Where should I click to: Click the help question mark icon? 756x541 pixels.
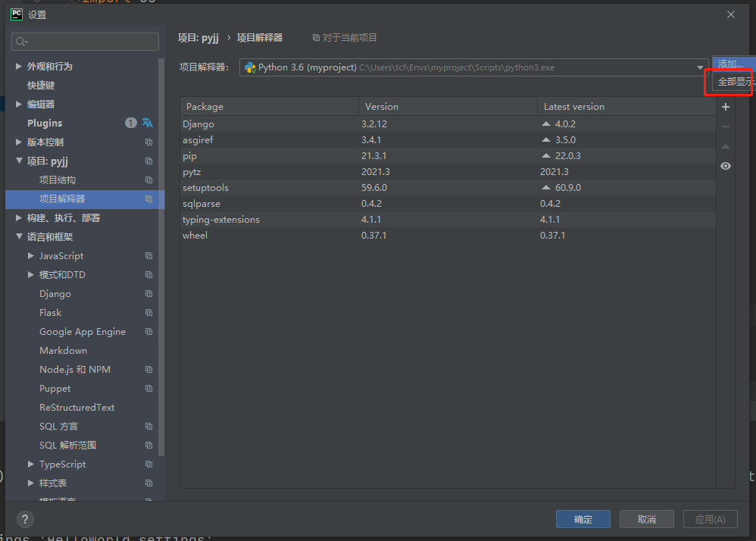pyautogui.click(x=25, y=520)
